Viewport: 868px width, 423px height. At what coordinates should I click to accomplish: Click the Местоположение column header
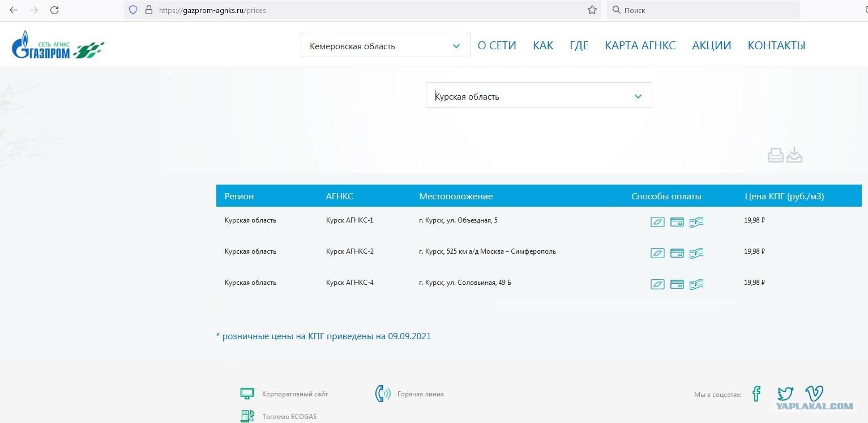(456, 196)
